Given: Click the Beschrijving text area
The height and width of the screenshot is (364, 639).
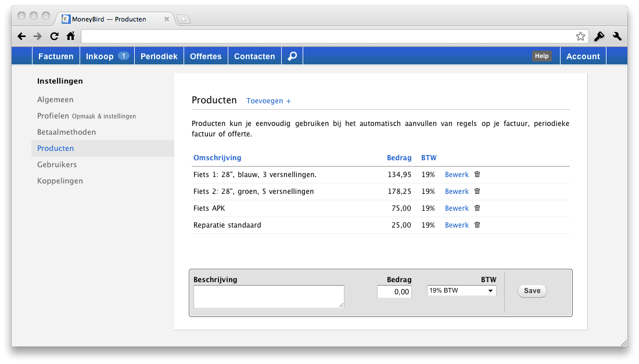Looking at the screenshot, I should click(x=268, y=296).
